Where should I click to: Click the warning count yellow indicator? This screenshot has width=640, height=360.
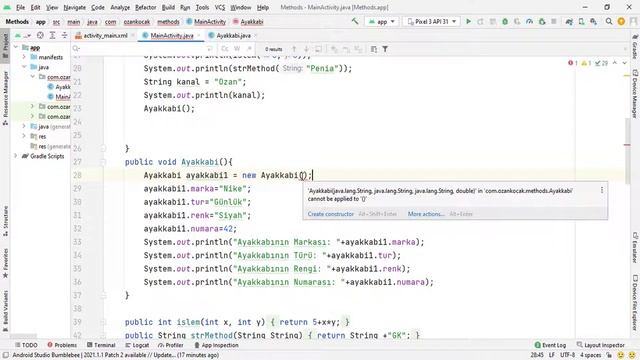point(586,63)
